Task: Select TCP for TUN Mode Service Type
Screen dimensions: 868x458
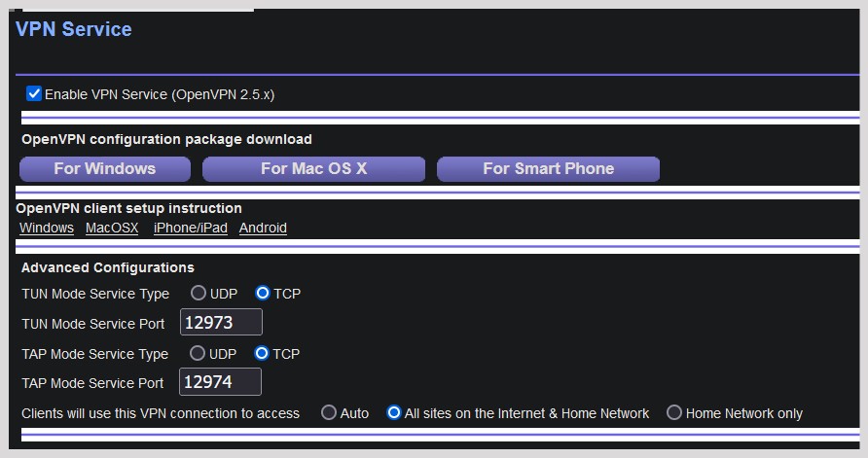Action: [x=263, y=293]
